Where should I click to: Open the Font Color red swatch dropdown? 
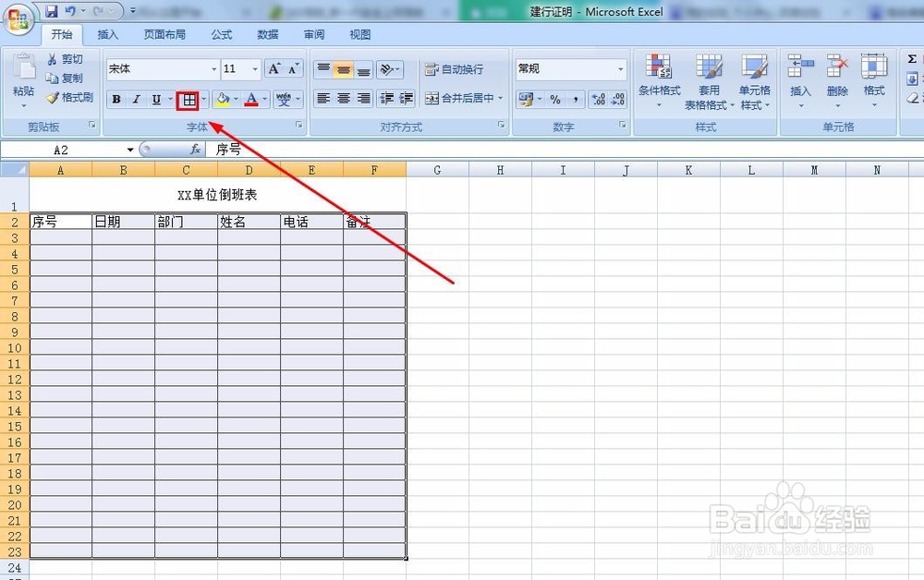[x=254, y=99]
